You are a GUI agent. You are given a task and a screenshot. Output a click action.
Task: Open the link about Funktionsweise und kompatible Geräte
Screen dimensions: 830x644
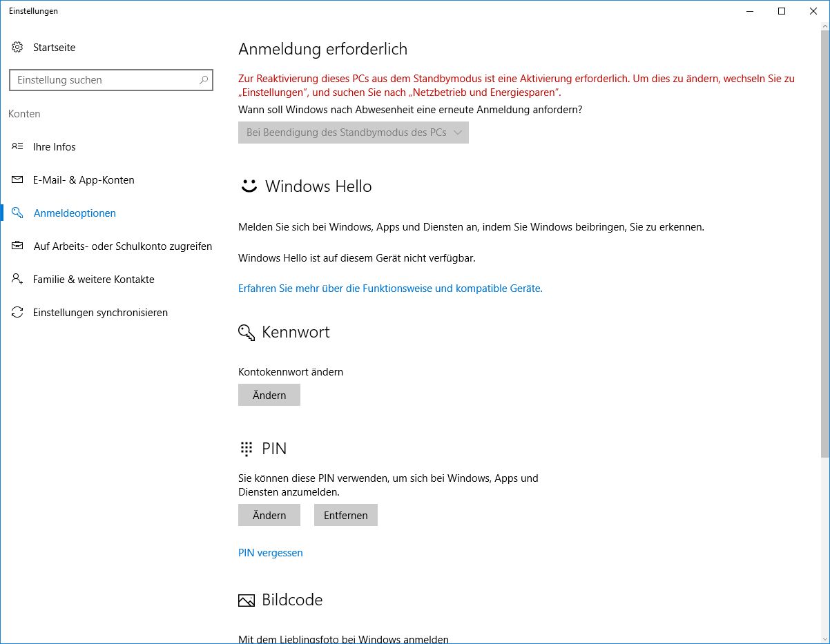(390, 289)
